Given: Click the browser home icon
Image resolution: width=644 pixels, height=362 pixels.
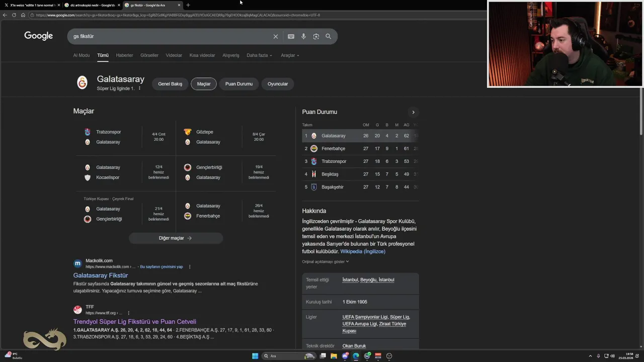Looking at the screenshot, I should (23, 15).
